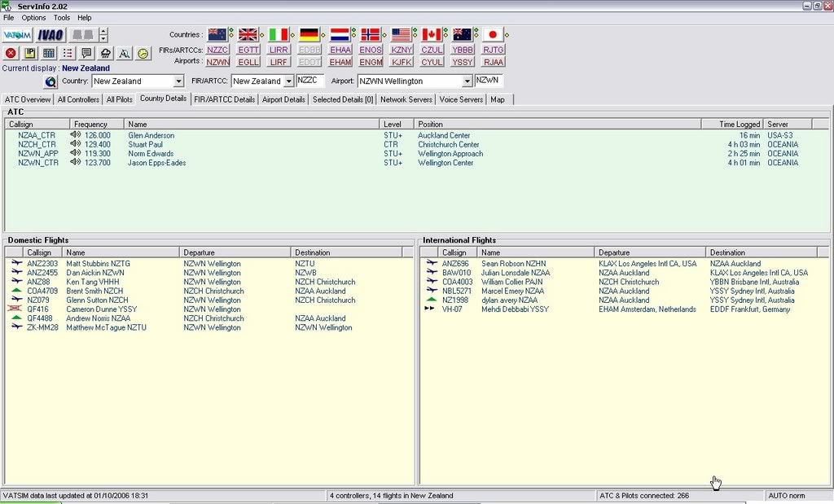
Task: Click the KZNY FIR shortcut button
Action: click(x=402, y=50)
